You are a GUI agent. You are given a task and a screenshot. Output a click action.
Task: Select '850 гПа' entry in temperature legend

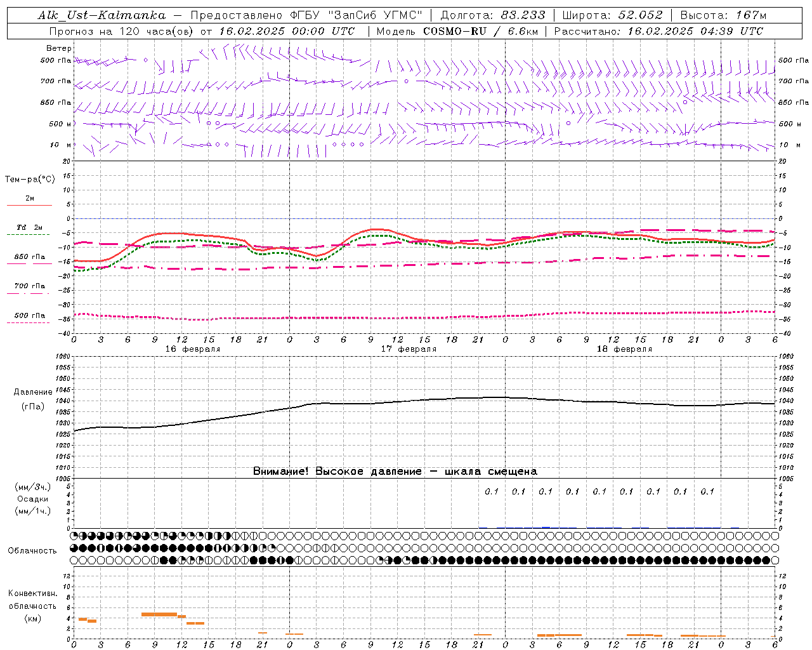coord(30,257)
